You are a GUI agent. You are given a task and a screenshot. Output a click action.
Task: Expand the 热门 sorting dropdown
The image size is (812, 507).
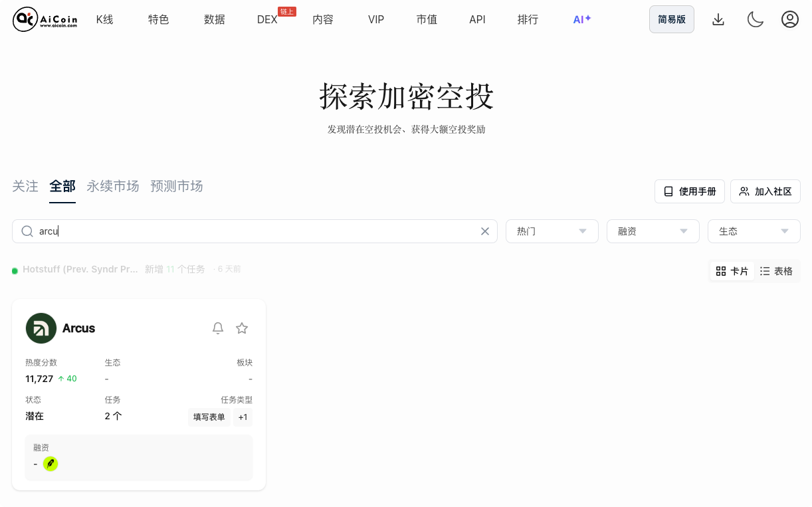(552, 231)
